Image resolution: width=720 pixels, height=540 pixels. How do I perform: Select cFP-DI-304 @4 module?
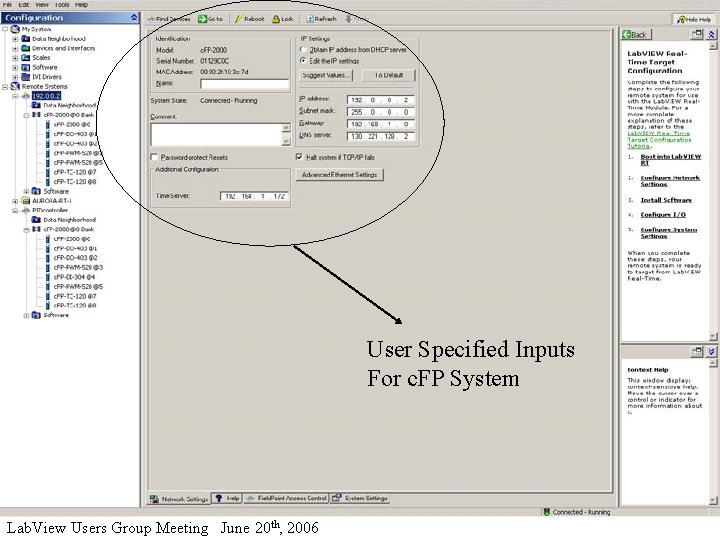point(74,277)
